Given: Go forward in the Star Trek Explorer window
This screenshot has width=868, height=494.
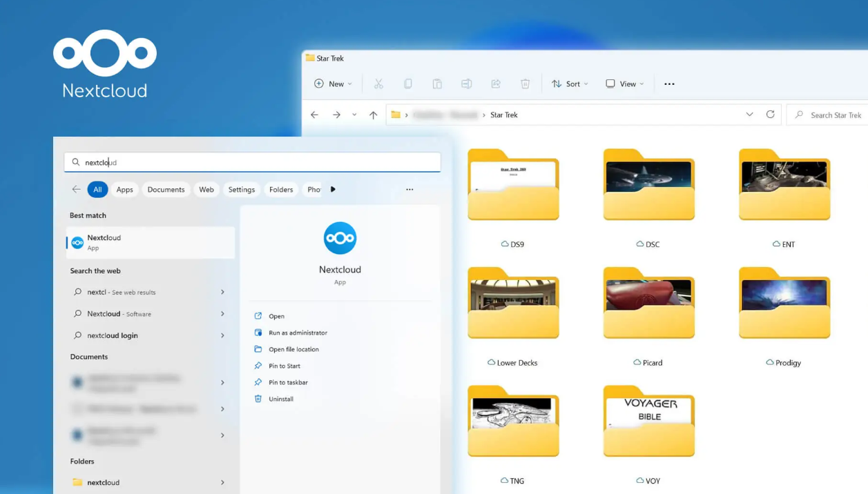Looking at the screenshot, I should [x=336, y=115].
